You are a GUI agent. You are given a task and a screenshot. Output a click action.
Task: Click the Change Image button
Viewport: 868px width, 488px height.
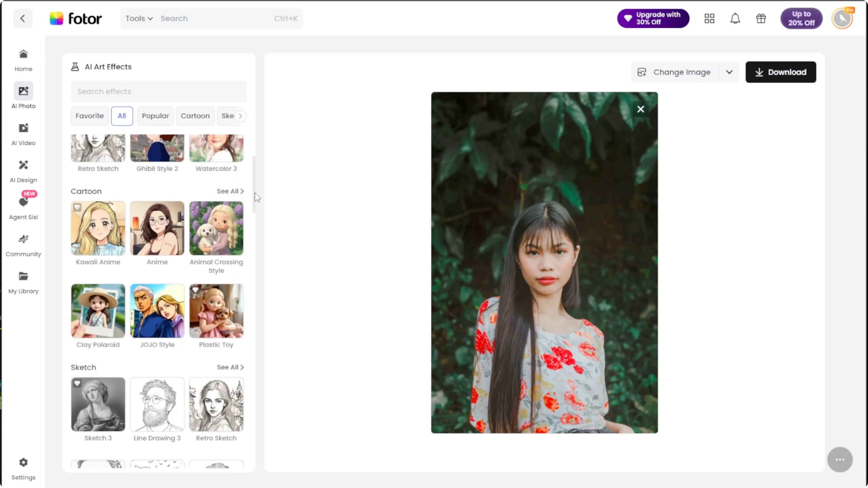tap(675, 72)
